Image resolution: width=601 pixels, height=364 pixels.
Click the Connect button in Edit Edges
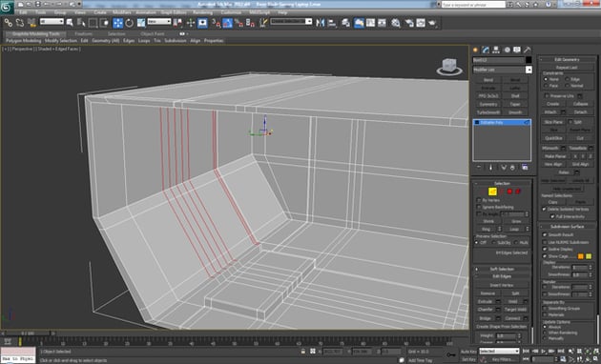point(512,318)
